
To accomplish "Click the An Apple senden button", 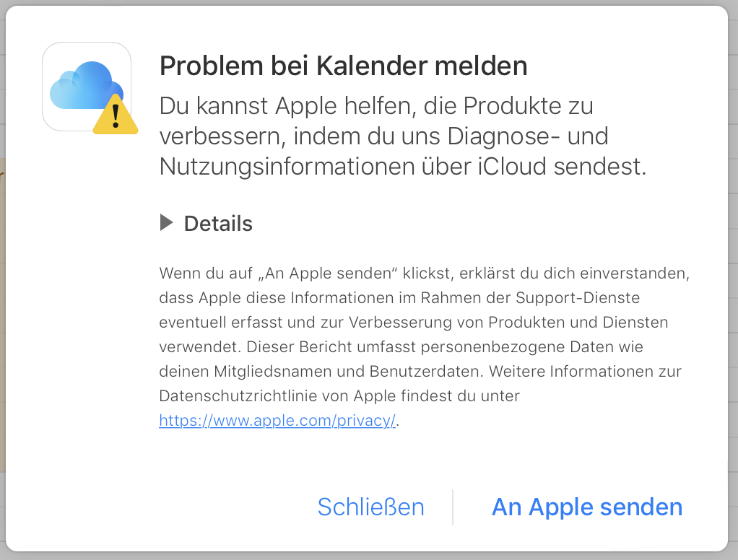I will click(x=587, y=507).
